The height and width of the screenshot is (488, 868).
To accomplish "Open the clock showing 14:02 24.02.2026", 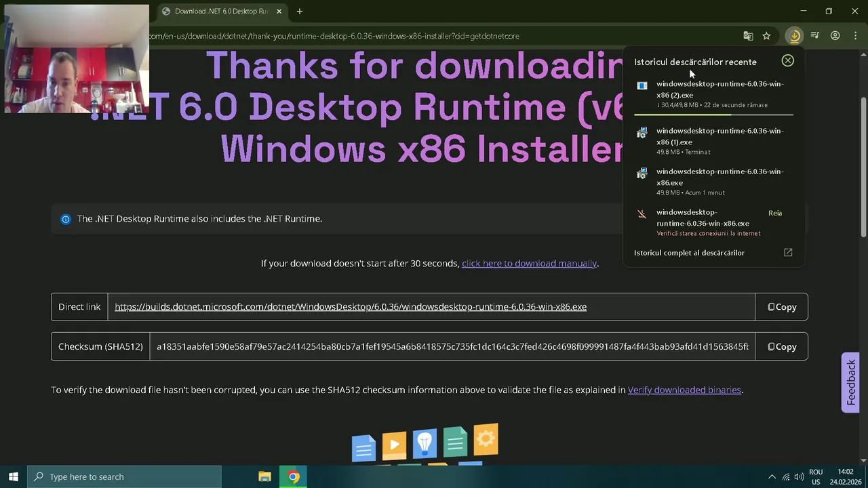I will (x=845, y=476).
